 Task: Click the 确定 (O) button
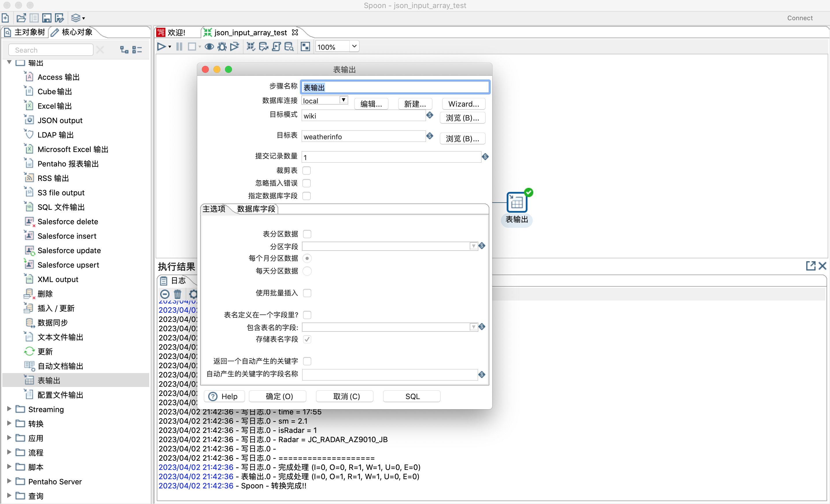(278, 396)
